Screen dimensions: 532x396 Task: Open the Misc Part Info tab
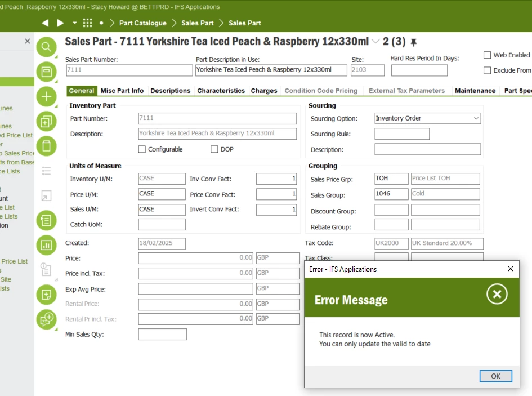coord(122,91)
